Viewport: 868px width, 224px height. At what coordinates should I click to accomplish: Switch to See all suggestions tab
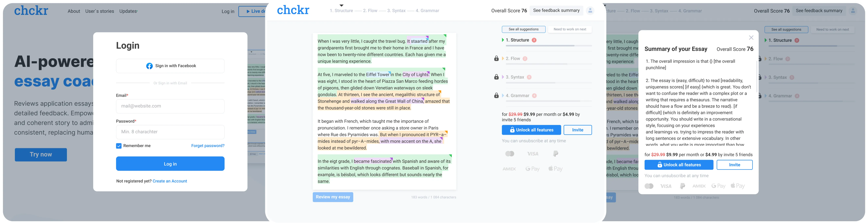[x=523, y=29]
